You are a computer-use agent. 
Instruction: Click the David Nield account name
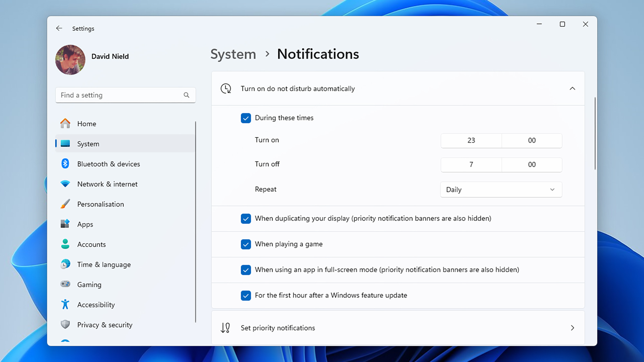(110, 56)
